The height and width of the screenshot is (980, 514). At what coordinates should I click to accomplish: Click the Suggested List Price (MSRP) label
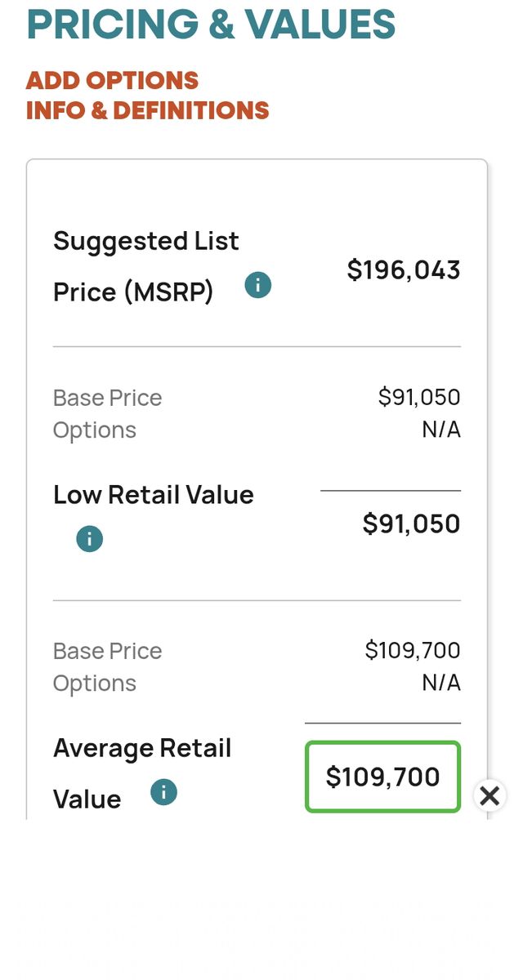click(146, 266)
